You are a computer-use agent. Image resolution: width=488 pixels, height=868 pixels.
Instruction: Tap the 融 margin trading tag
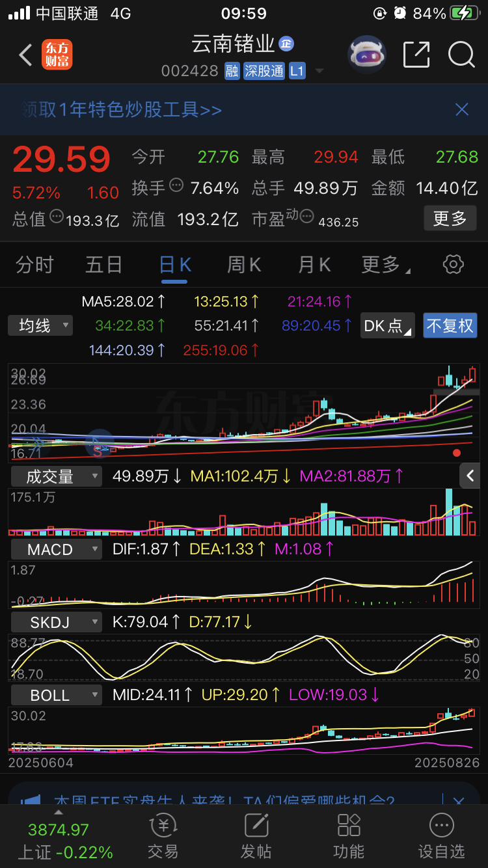pyautogui.click(x=232, y=71)
